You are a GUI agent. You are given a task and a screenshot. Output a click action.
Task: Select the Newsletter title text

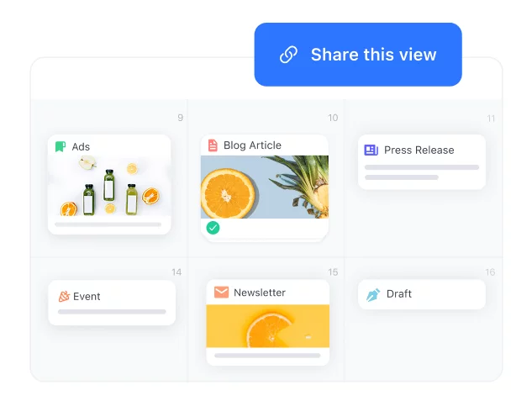point(260,293)
